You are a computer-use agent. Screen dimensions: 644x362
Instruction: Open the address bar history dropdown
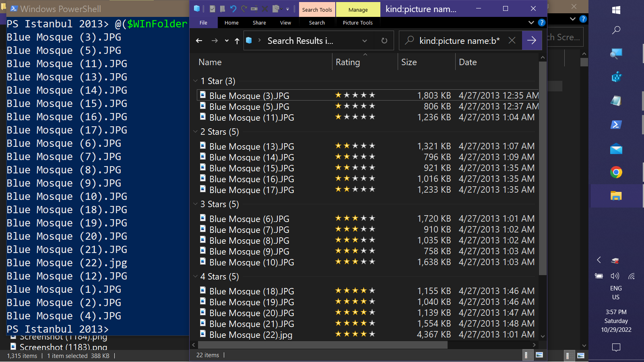point(365,41)
